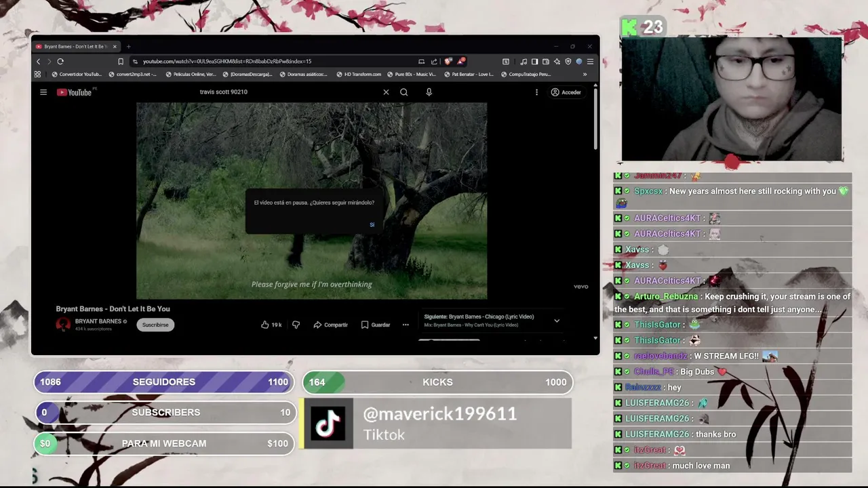Open the browser wallet icon
Image resolution: width=868 pixels, height=488 pixels.
pyautogui.click(x=546, y=61)
